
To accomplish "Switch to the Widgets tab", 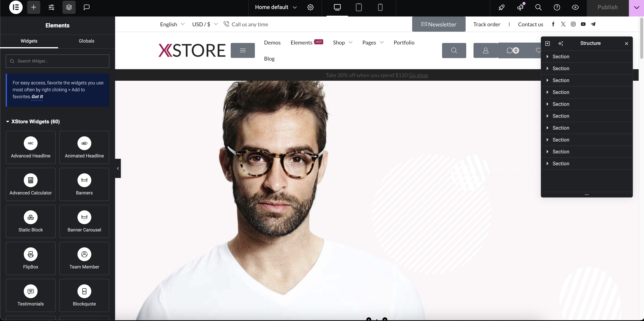I will (x=29, y=41).
